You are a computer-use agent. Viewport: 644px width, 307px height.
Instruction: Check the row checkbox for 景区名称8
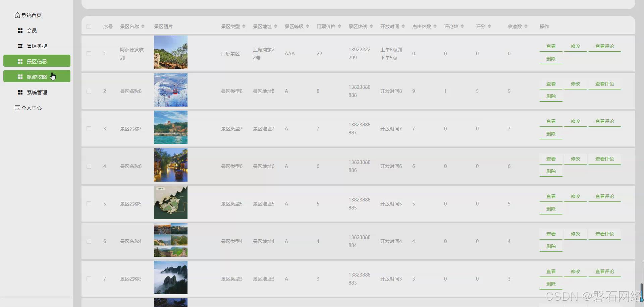(x=89, y=91)
